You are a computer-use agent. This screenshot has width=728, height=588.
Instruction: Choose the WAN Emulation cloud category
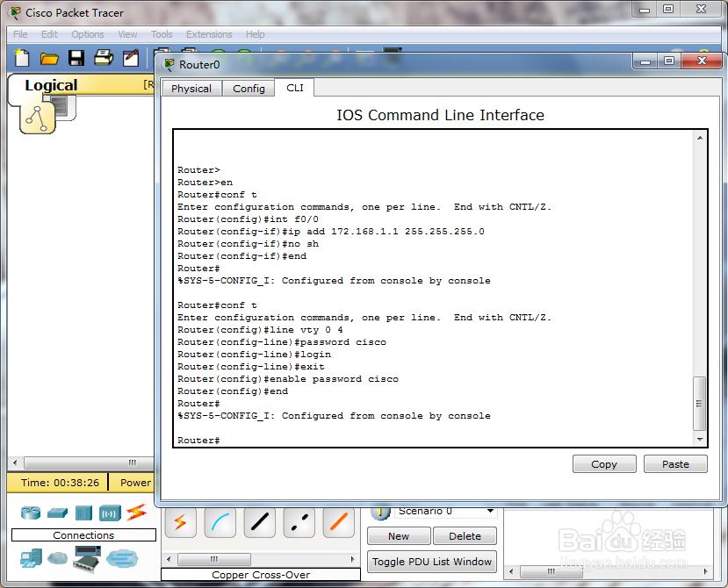58,558
